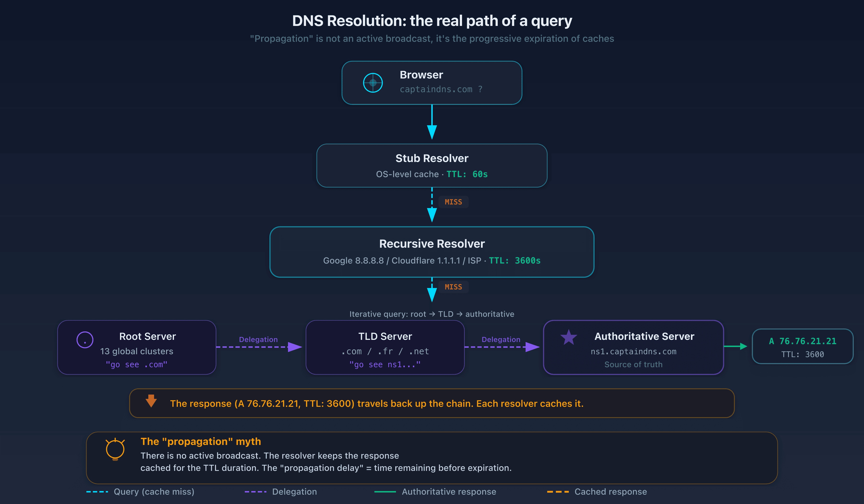
Task: Click the 'The "propagation" myth' heading
Action: tap(201, 442)
